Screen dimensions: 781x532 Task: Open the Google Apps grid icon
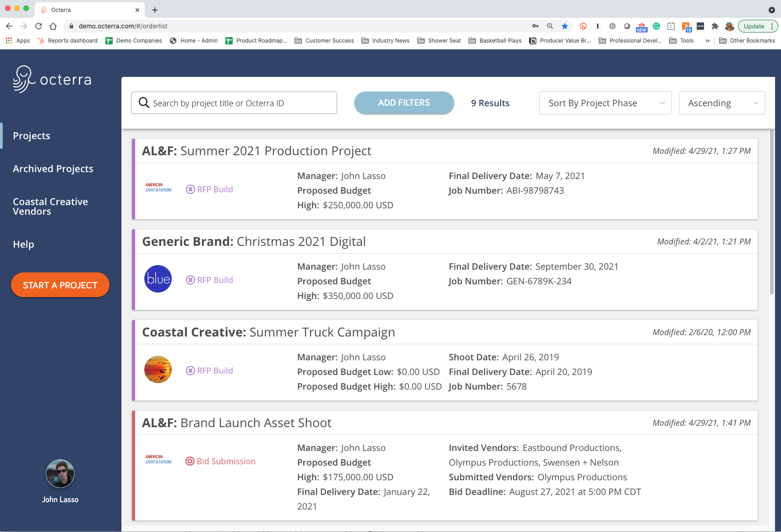(x=9, y=40)
